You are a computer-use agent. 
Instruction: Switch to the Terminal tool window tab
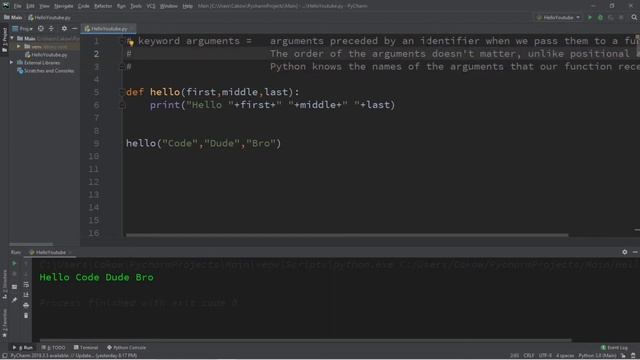[86, 348]
